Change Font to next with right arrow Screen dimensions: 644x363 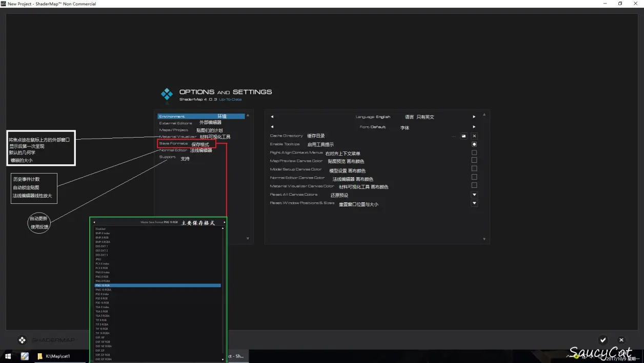(474, 127)
